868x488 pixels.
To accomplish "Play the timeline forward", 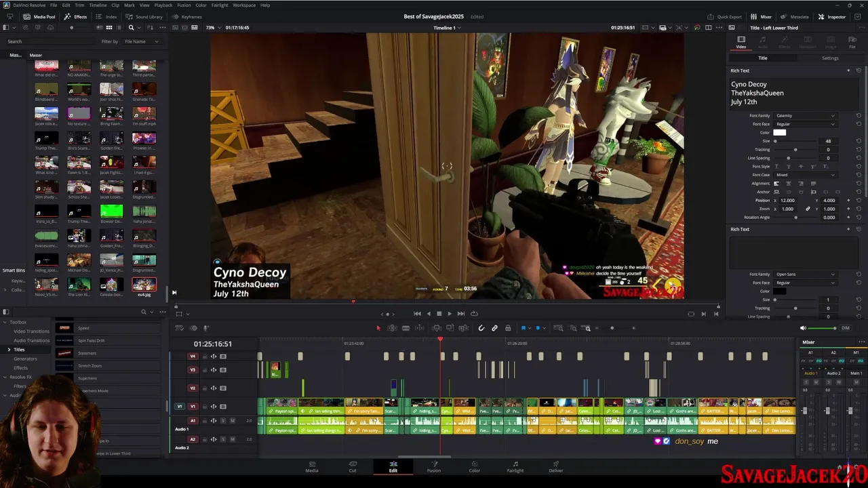I will coord(449,314).
